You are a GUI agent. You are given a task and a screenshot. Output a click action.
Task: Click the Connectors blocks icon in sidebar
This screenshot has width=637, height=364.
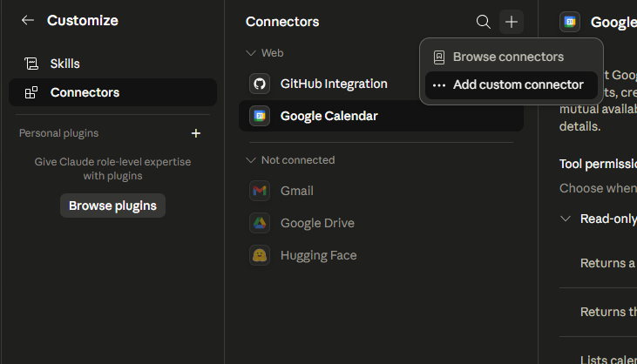pyautogui.click(x=31, y=92)
